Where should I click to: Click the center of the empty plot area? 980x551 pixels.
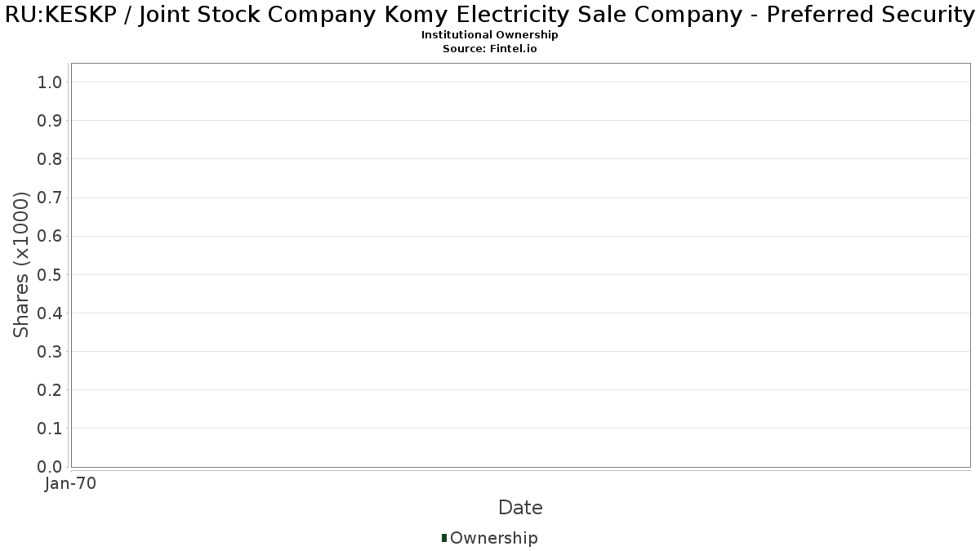point(520,265)
